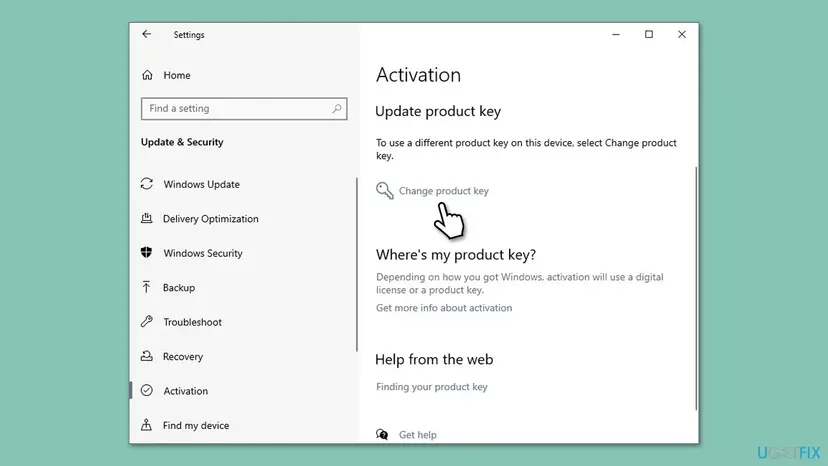The width and height of the screenshot is (828, 466).
Task: Click the Troubleshoot wrench icon
Action: 147,321
